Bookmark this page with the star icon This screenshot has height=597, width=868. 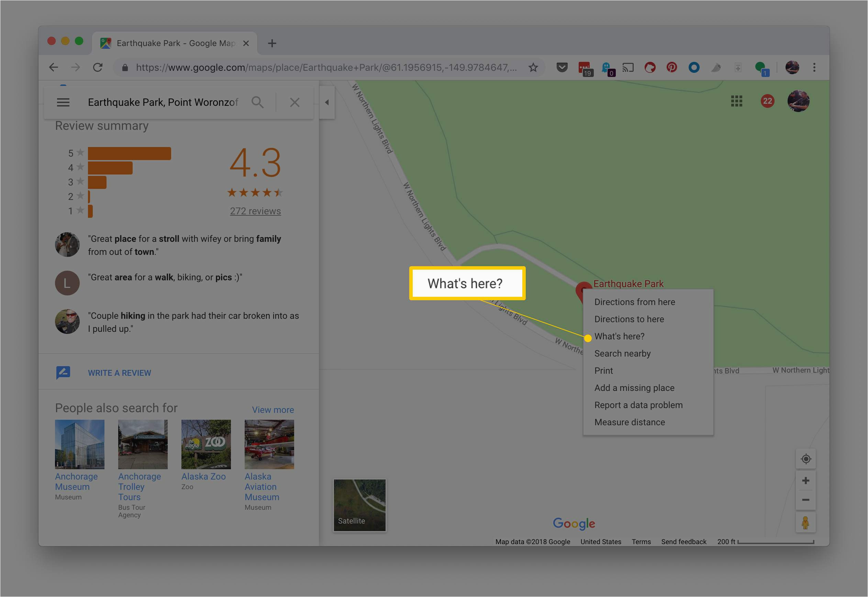tap(533, 67)
